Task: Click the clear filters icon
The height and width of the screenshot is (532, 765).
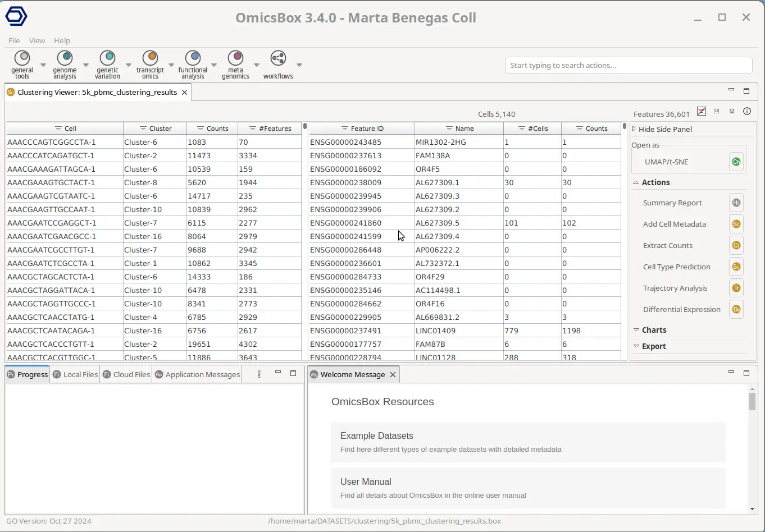Action: coord(702,111)
